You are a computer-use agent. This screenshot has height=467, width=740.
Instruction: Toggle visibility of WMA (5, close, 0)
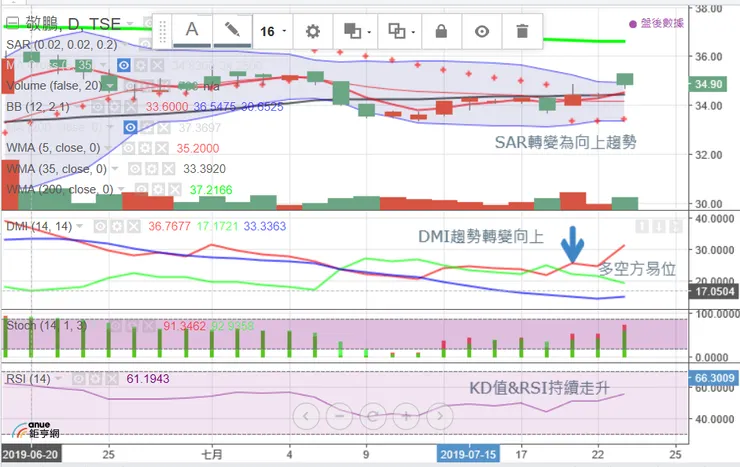click(128, 148)
